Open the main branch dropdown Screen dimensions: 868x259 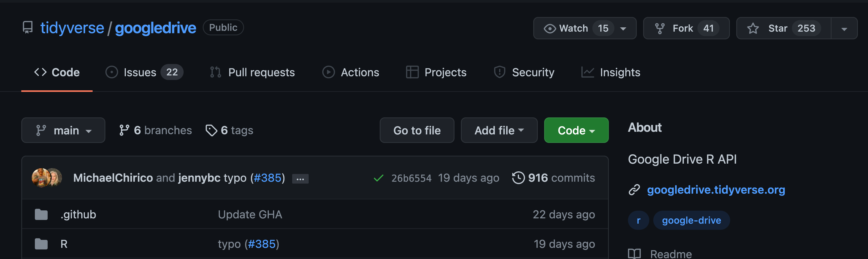point(63,130)
